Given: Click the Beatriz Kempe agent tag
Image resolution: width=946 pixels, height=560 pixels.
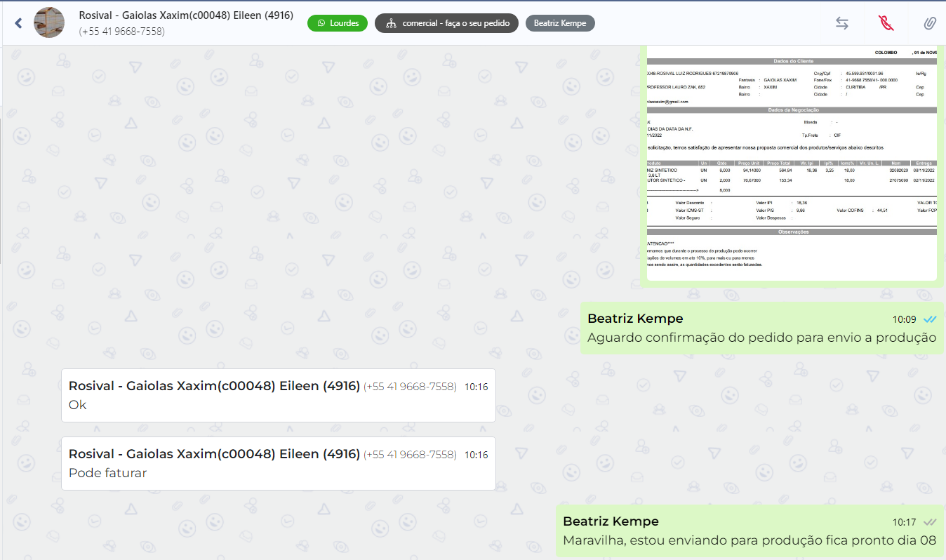Looking at the screenshot, I should coord(560,23).
